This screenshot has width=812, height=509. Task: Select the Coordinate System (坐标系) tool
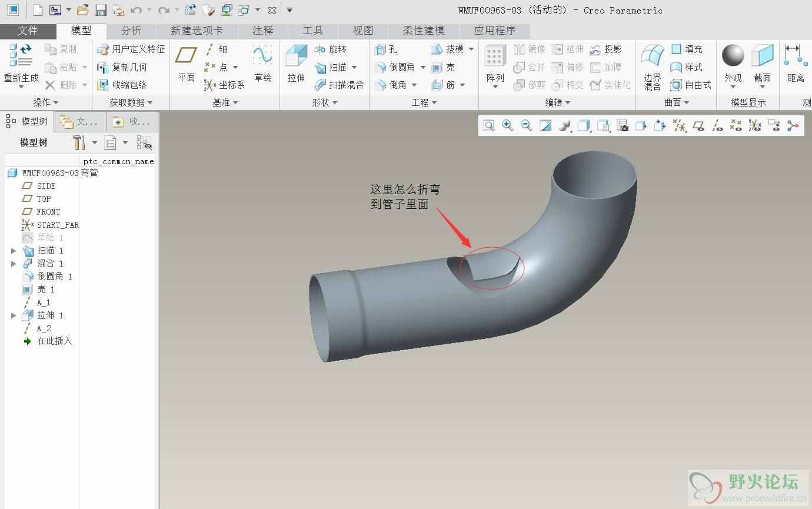(x=224, y=85)
